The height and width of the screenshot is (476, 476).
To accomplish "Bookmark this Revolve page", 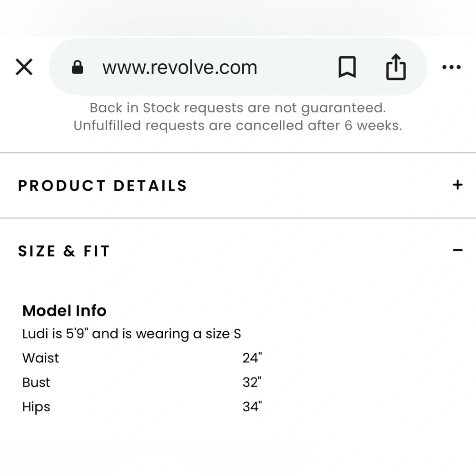I will (x=347, y=67).
